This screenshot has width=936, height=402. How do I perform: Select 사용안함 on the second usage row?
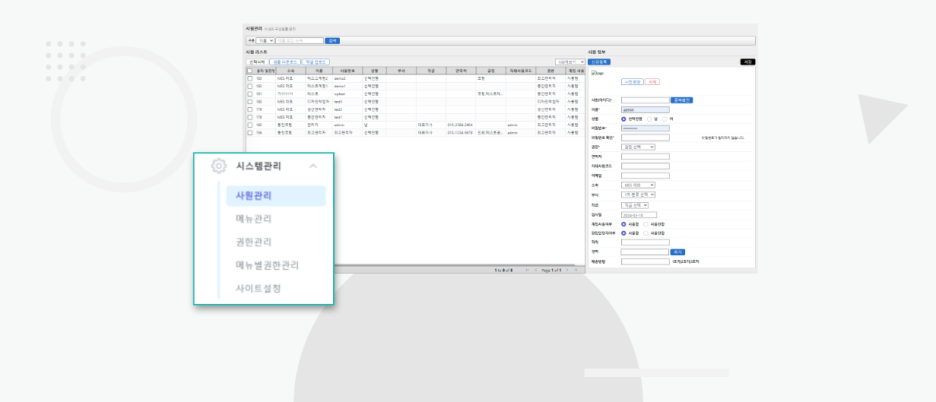coord(646,233)
